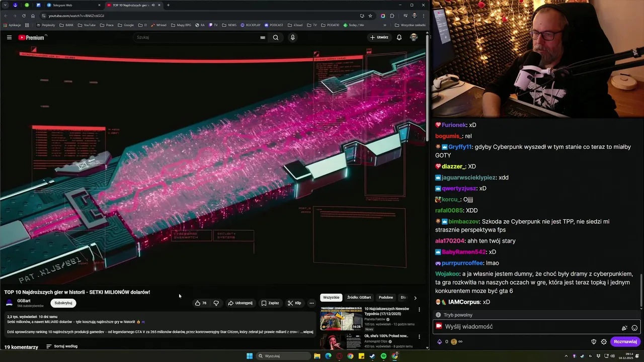This screenshot has width=644, height=362.
Task: Open the celebration hype icon in chat input
Action: (624, 328)
